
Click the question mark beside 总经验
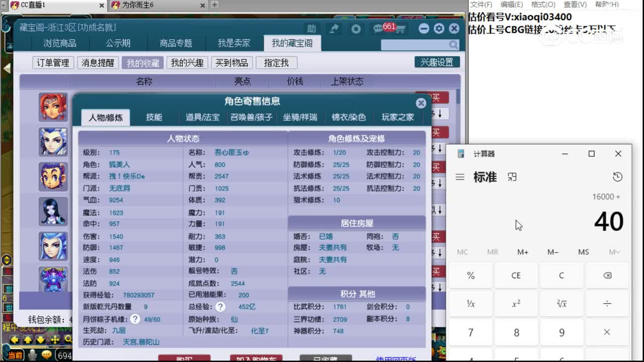point(220,307)
